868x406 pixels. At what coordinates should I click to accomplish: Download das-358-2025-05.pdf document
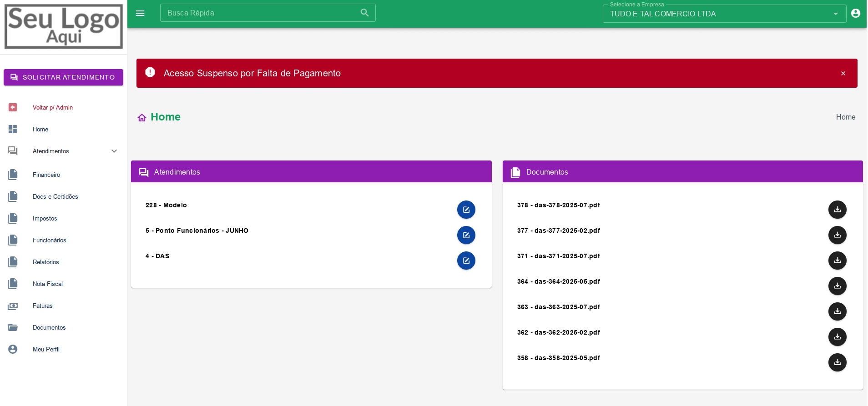837,362
